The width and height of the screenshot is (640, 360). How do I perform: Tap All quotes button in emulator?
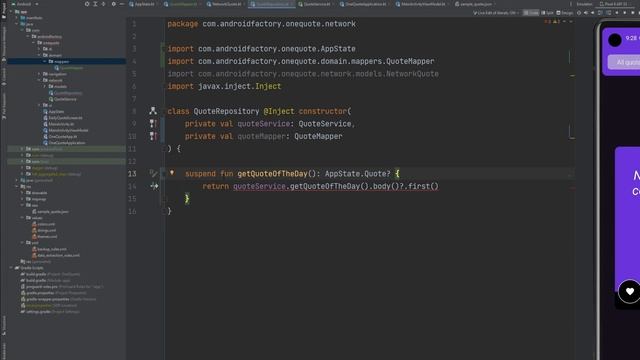point(624,62)
